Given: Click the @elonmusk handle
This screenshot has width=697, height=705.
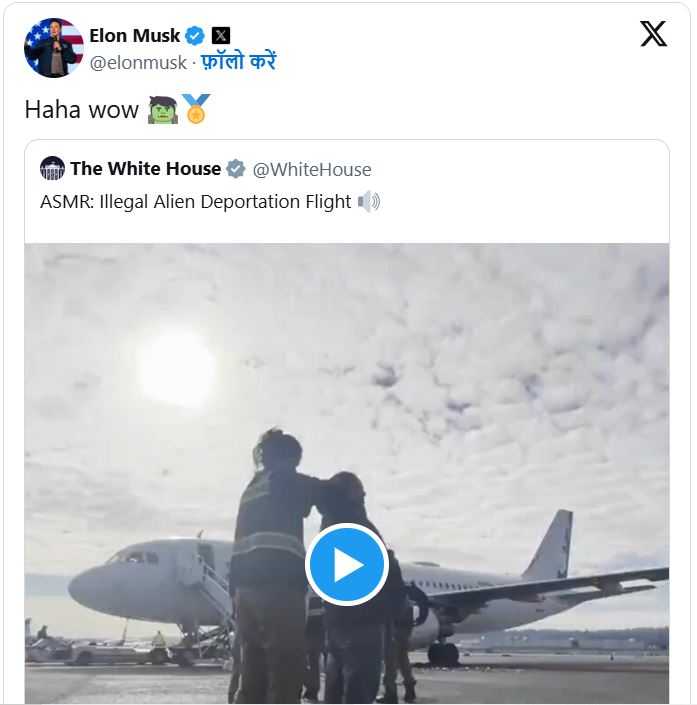Looking at the screenshot, I should pos(138,62).
